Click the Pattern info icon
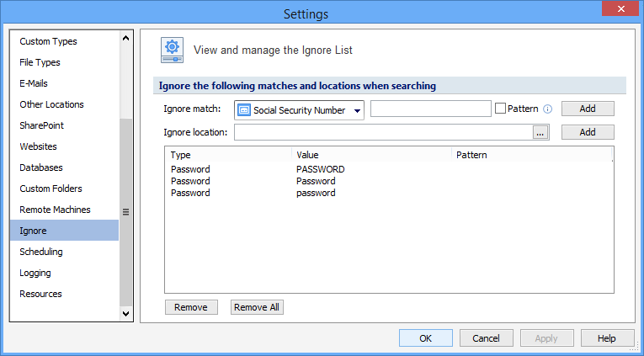 [547, 109]
